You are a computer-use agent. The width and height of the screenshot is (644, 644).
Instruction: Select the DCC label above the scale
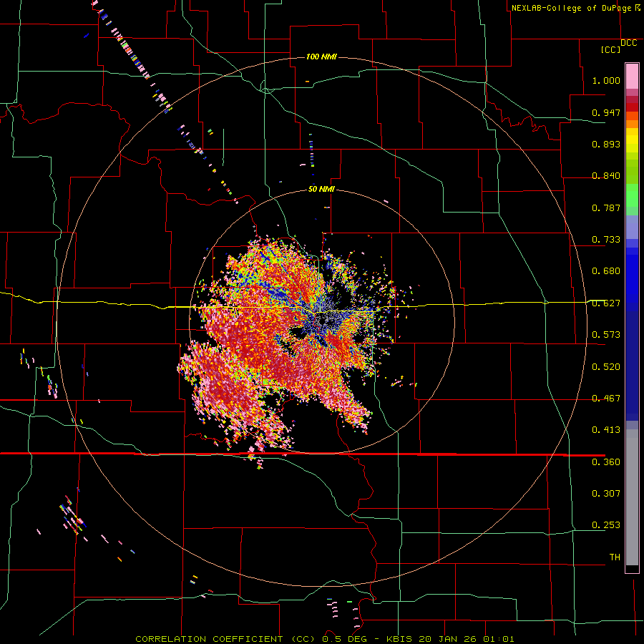[x=628, y=43]
